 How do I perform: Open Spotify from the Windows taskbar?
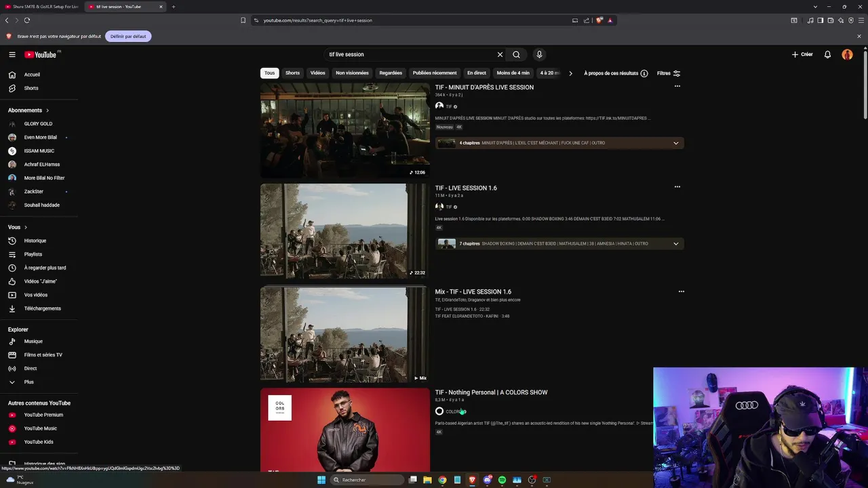[502, 480]
